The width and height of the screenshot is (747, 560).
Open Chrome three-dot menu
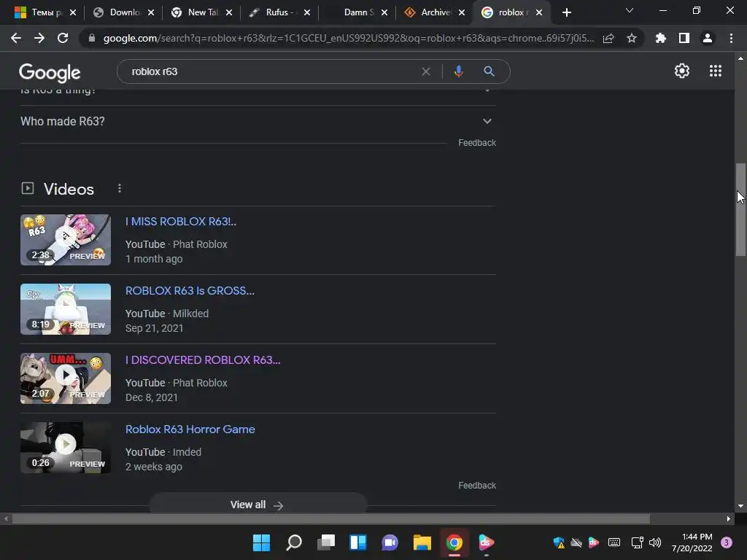pos(731,38)
